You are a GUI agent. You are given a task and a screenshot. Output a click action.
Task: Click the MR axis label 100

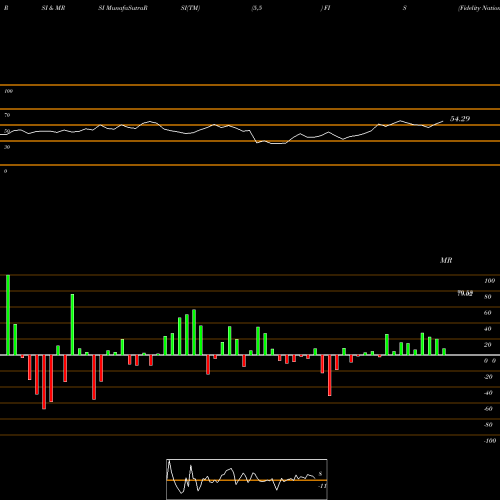(489, 281)
